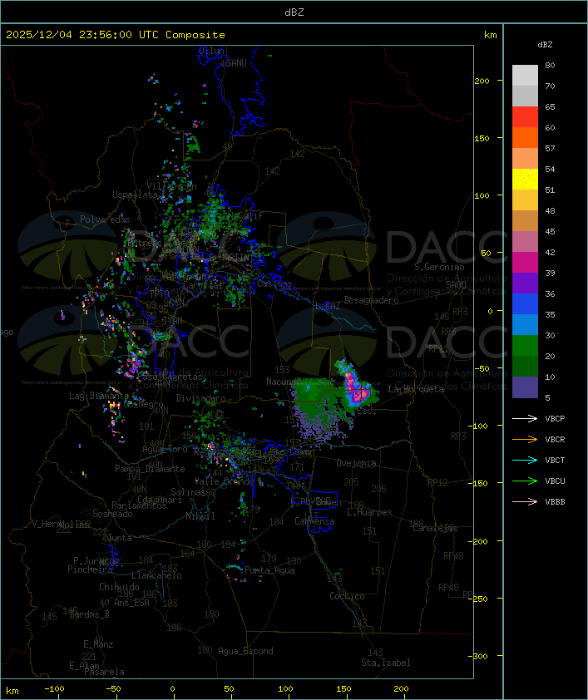Click the orange VBCR arrow icon
Viewport: 588px width, 700px height.
click(525, 440)
